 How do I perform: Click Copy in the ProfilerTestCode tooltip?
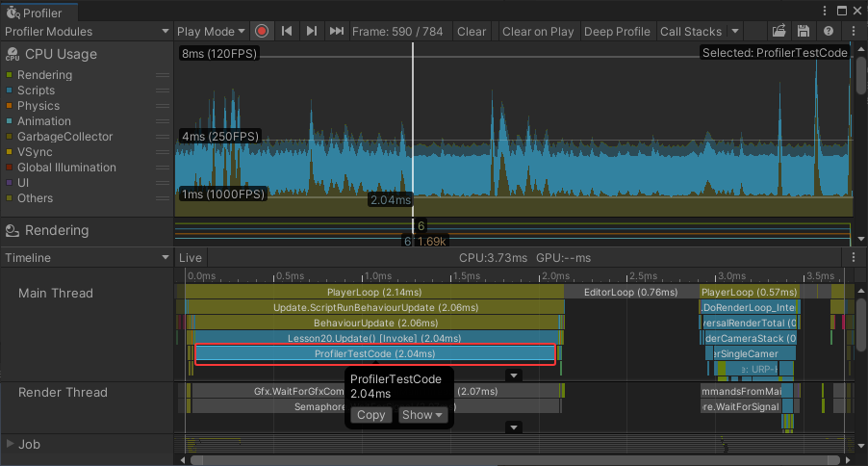(x=370, y=415)
